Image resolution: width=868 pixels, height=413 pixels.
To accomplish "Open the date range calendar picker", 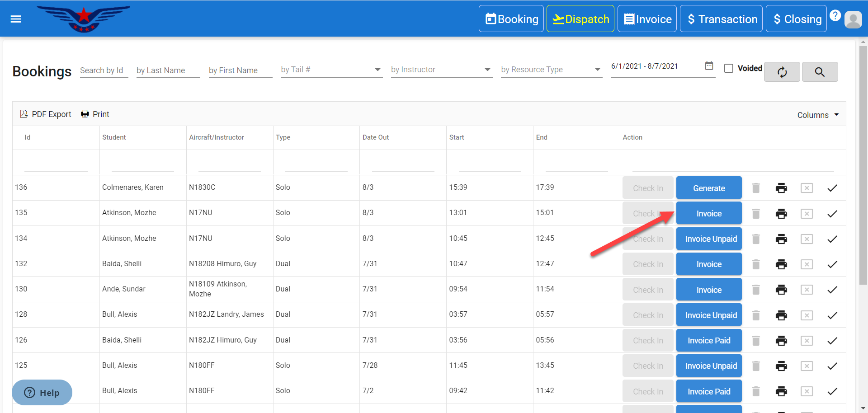I will (x=709, y=66).
